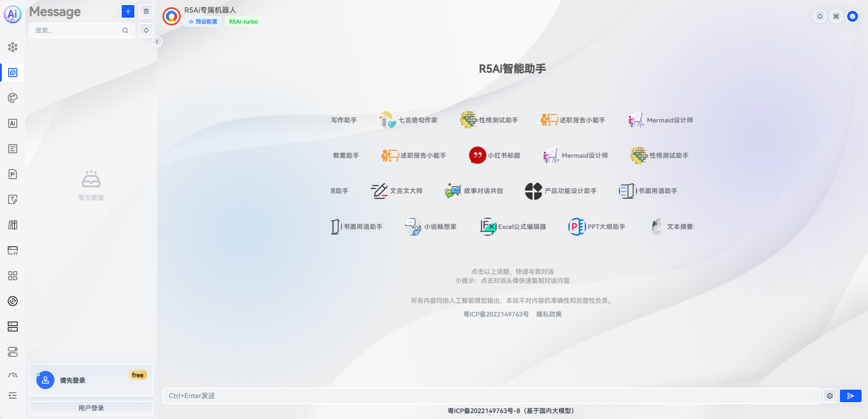Click the trash icon to delete conversations
868x419 pixels.
[146, 11]
